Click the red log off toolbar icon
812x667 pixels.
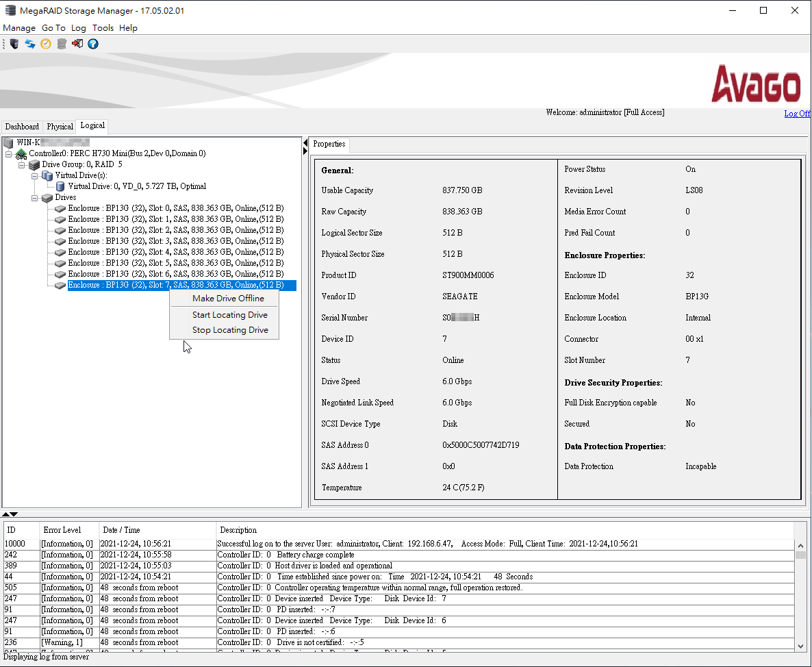pyautogui.click(x=77, y=44)
